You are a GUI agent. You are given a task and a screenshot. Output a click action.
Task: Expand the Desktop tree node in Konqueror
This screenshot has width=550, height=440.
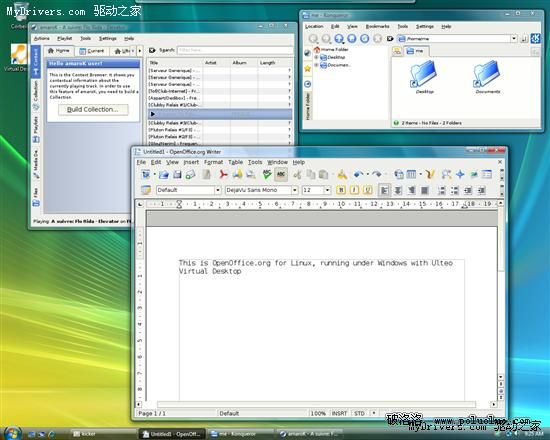[x=316, y=57]
